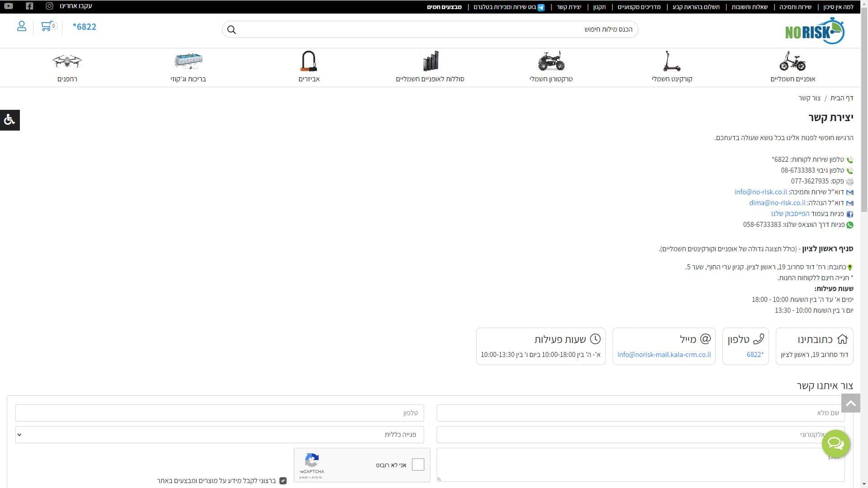This screenshot has width=868, height=488.
Task: Open the 'אופניים חשמליים' category
Action: point(793,67)
